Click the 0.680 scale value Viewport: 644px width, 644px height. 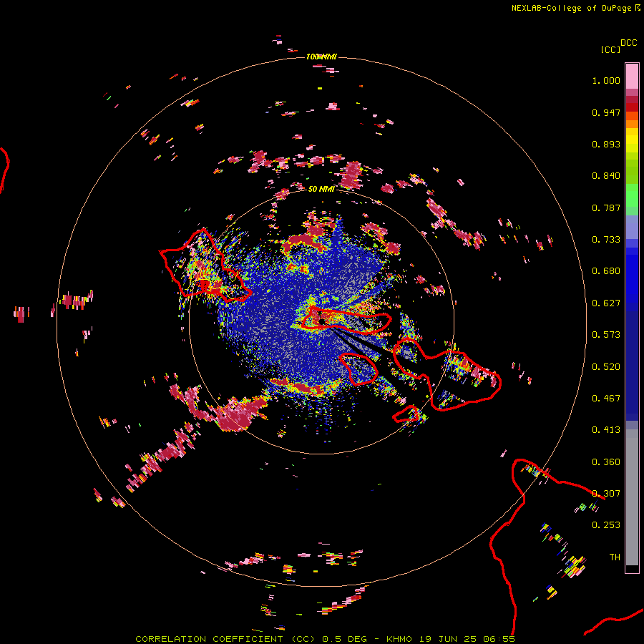point(606,271)
